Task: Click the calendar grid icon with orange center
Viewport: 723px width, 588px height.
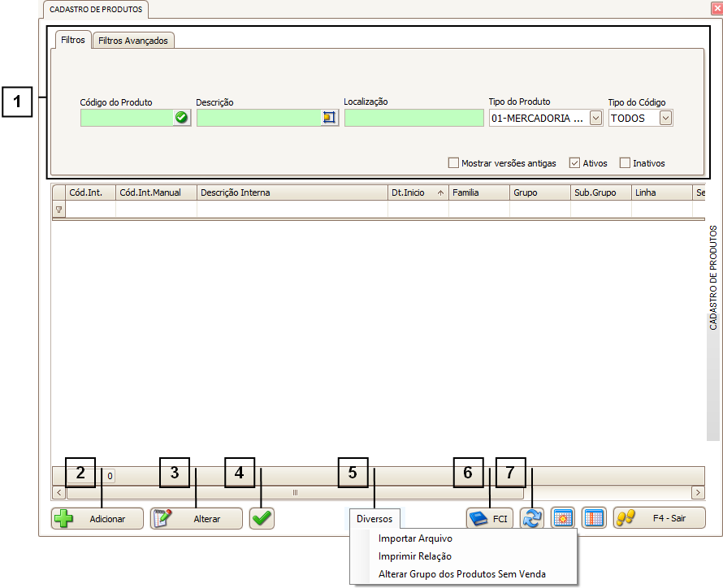Action: 563,518
